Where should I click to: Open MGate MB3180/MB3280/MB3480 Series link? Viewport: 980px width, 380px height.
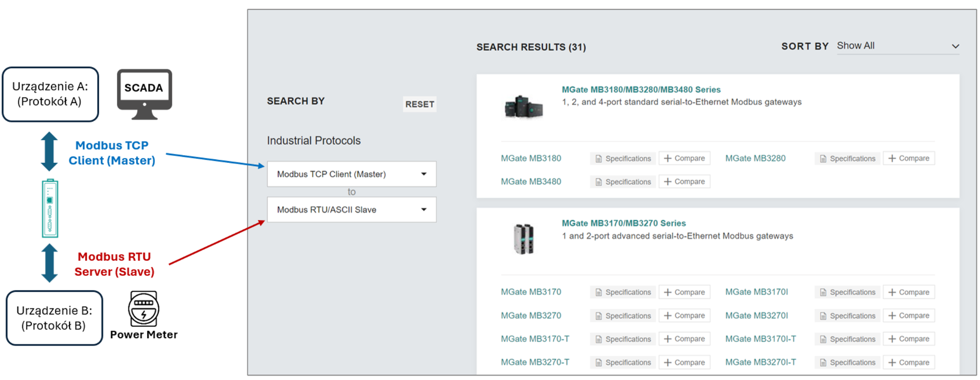[641, 89]
